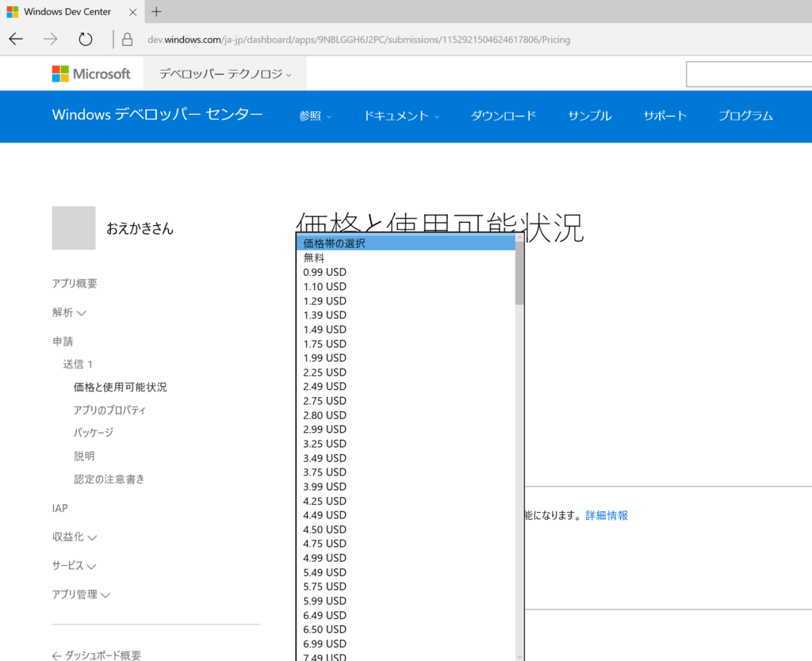Open the プログラム menu item

tap(745, 116)
